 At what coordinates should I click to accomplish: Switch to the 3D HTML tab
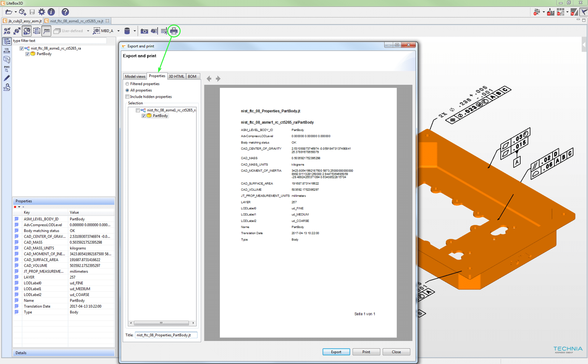pyautogui.click(x=176, y=77)
